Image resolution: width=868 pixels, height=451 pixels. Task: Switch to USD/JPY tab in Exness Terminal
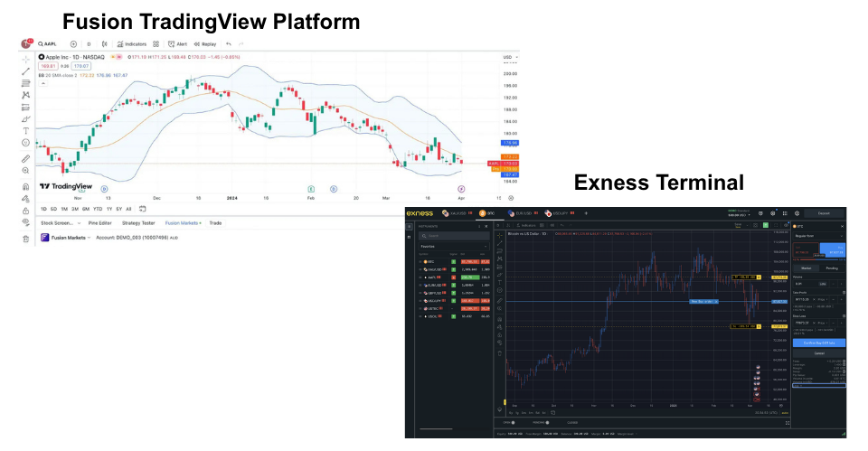560,213
